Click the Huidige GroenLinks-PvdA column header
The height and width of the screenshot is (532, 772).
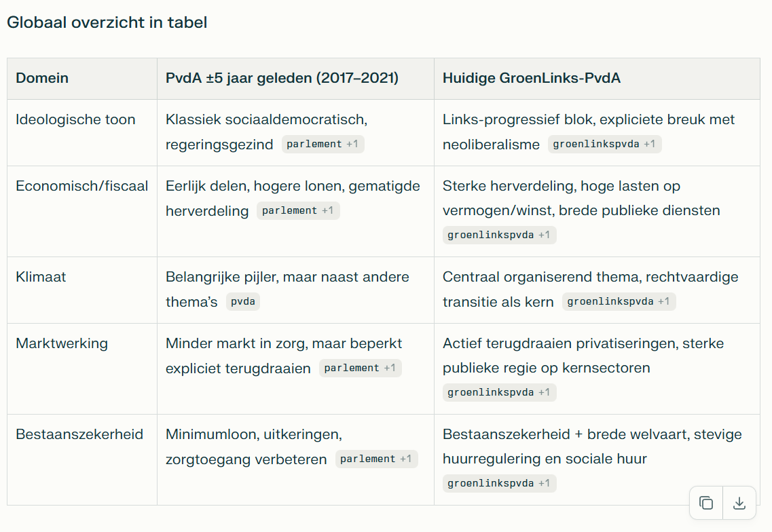point(531,78)
